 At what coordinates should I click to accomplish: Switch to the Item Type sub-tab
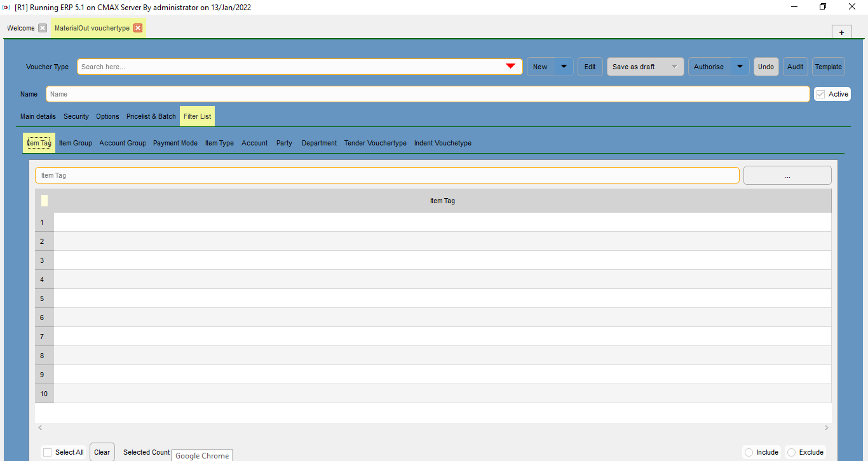[219, 143]
